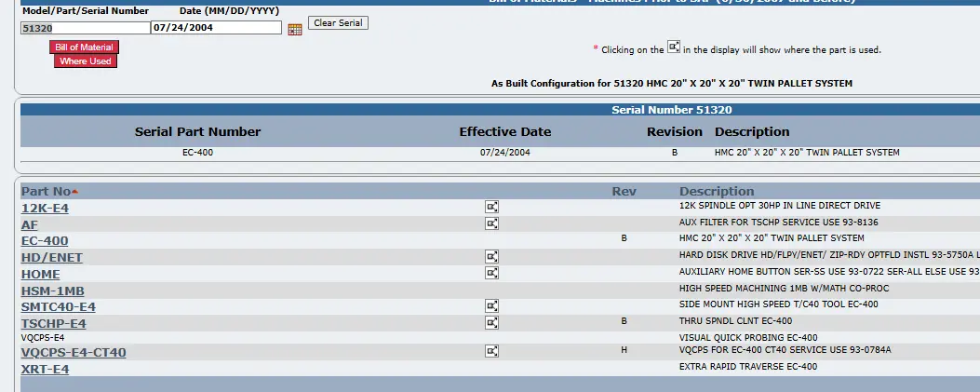Viewport: 980px width, 392px height.
Task: Show where HOME part is used
Action: [x=492, y=273]
